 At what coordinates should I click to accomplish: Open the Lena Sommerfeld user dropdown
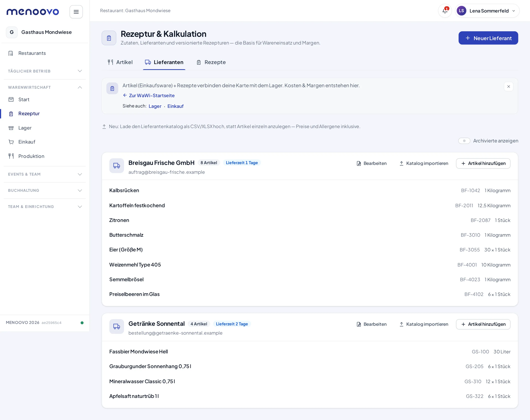coord(487,11)
